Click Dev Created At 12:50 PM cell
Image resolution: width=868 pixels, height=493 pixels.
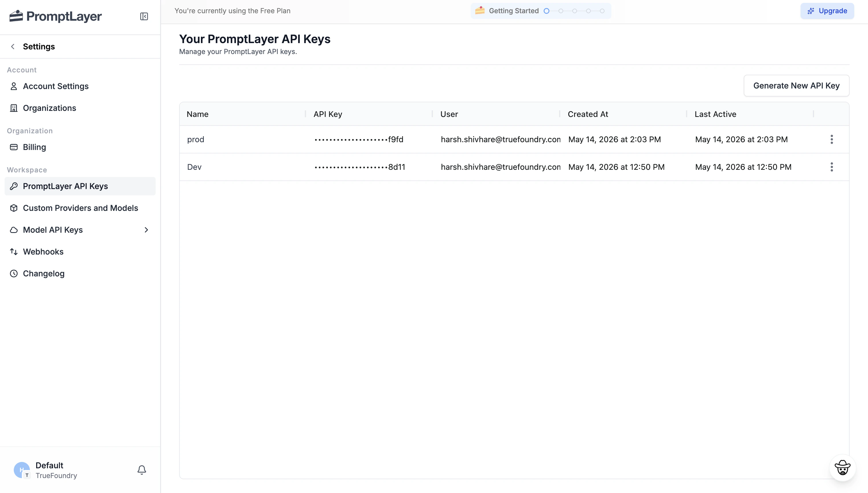pyautogui.click(x=616, y=167)
